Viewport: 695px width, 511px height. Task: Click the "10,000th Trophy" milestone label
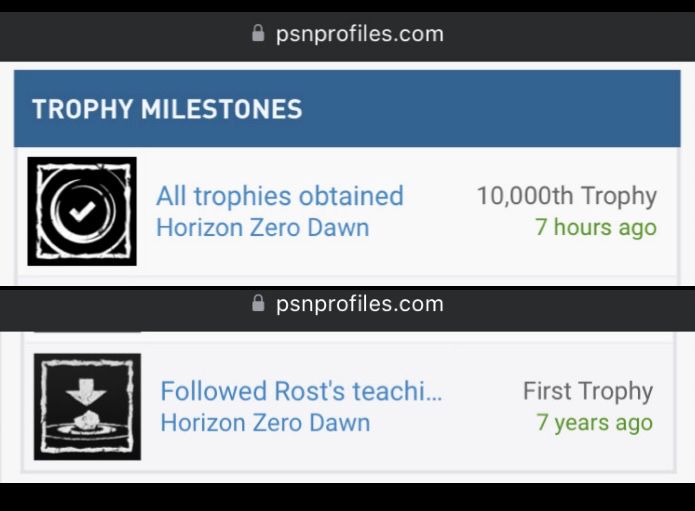(566, 196)
